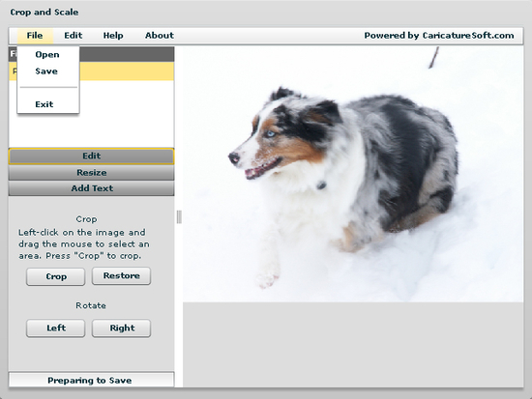The width and height of the screenshot is (532, 399).
Task: Click the Preparing to Save status bar
Action: point(92,380)
